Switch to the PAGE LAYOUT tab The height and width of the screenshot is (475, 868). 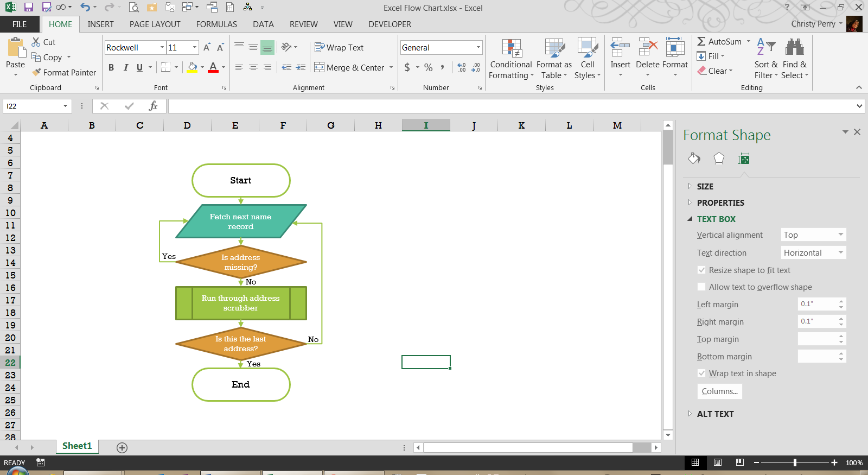click(155, 24)
